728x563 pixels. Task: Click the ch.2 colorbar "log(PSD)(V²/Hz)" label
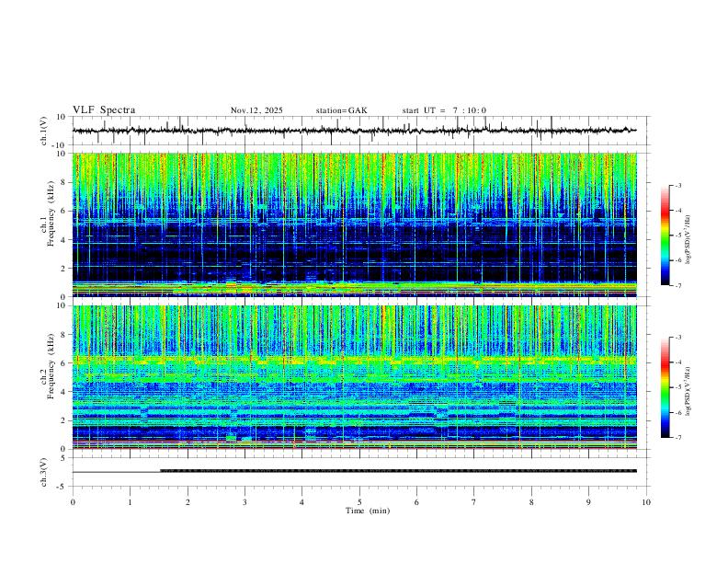coord(688,392)
